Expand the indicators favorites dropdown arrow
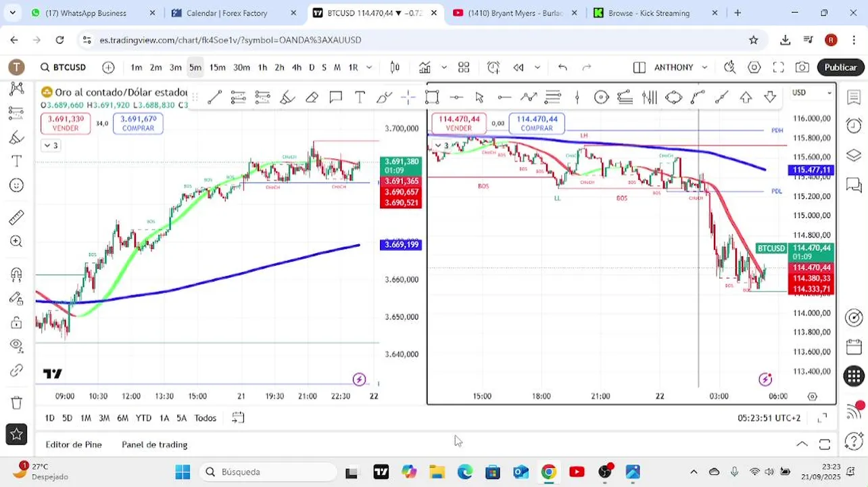The height and width of the screenshot is (487, 868). [x=443, y=67]
